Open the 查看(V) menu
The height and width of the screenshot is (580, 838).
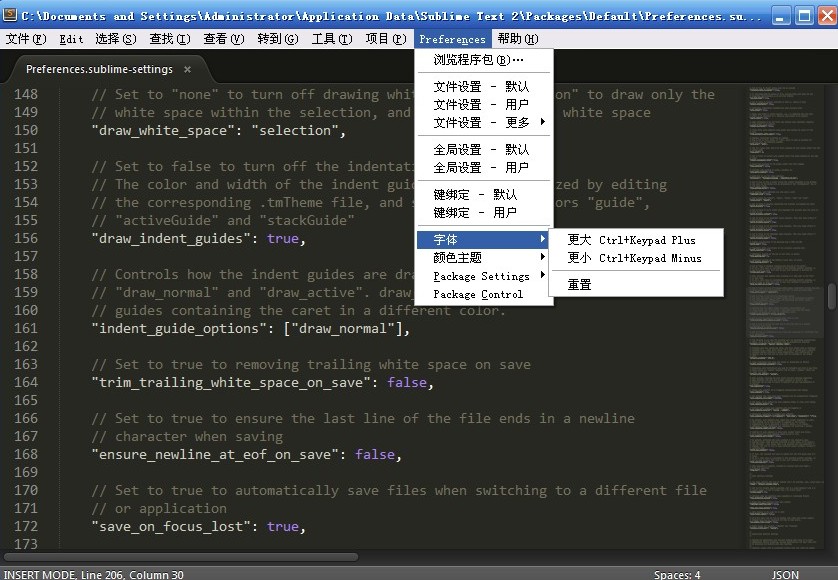(x=223, y=39)
